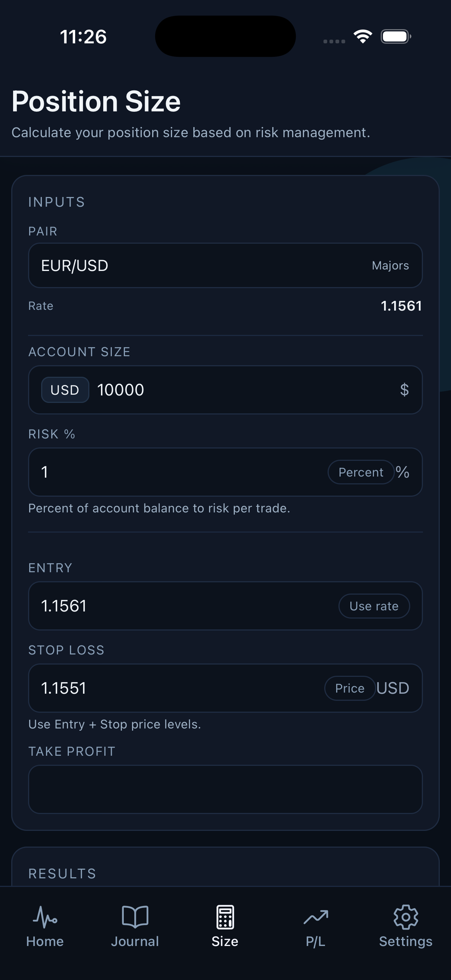Focus the Take Profit input field
Viewport: 451px width, 980px height.
click(225, 789)
